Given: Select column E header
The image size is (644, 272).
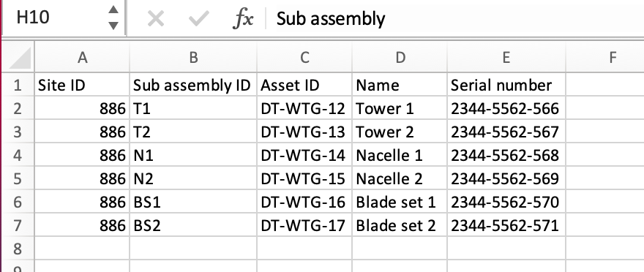Looking at the screenshot, I should tap(506, 58).
